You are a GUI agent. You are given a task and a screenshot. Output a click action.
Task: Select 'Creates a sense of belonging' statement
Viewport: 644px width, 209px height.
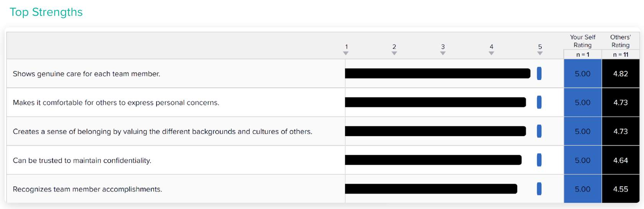tap(163, 132)
